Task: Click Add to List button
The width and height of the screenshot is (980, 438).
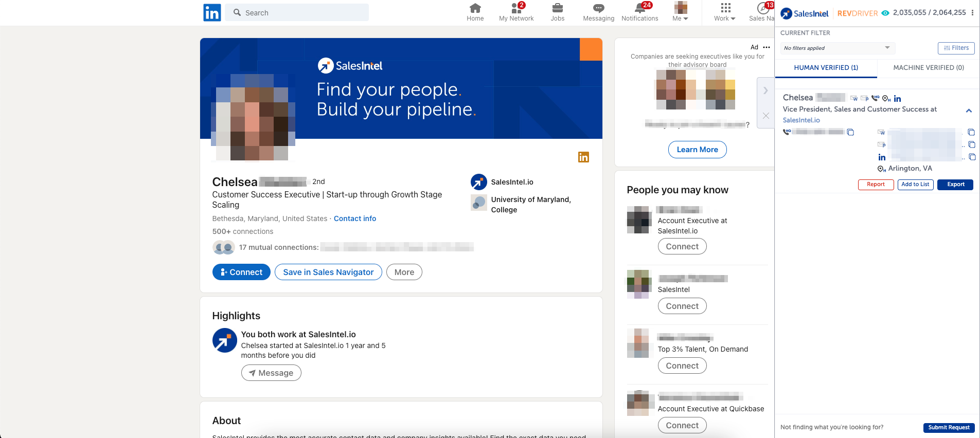Action: pos(915,185)
